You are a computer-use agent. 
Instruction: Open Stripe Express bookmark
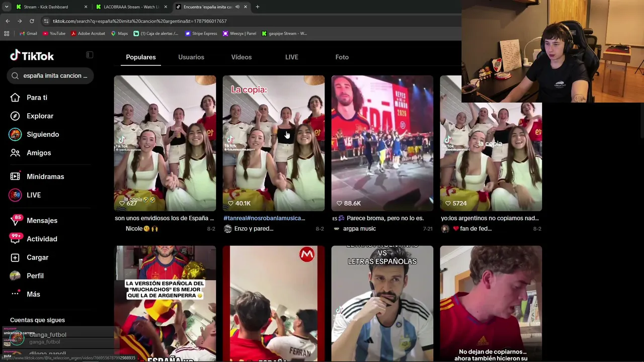click(201, 34)
